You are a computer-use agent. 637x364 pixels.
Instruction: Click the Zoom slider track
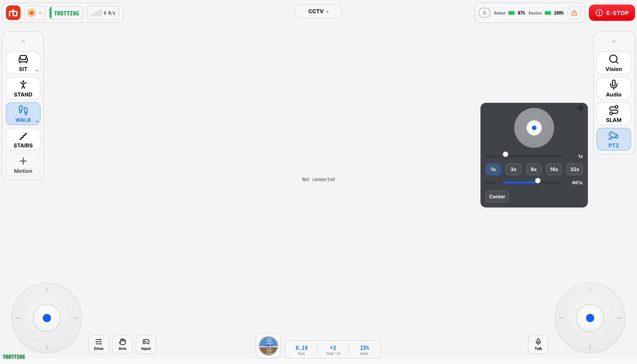(532, 156)
